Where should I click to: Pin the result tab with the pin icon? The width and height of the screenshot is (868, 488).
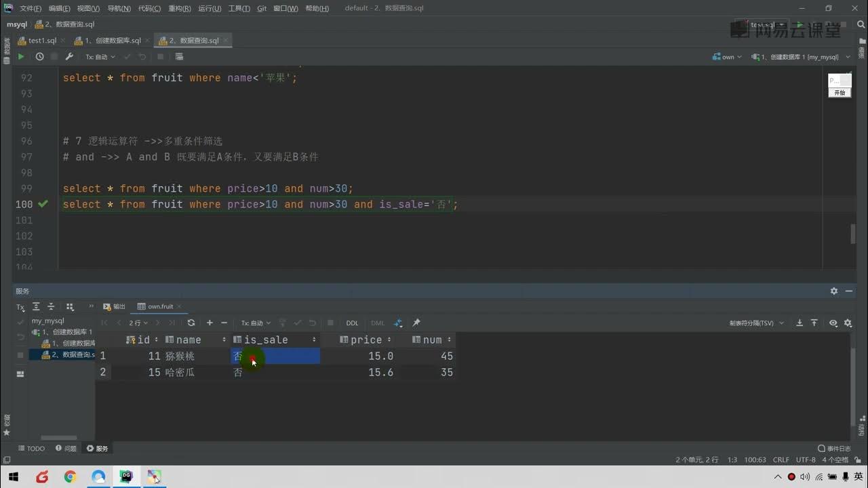[x=416, y=323]
